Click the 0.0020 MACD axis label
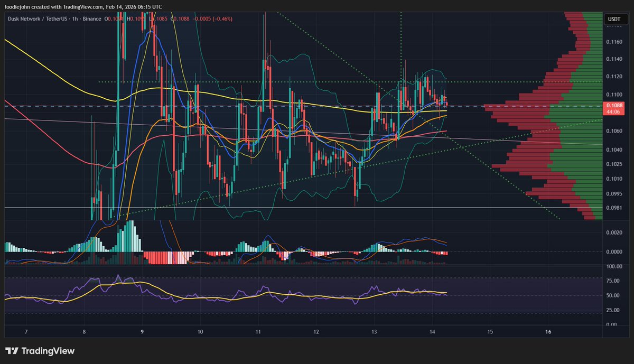 pyautogui.click(x=614, y=232)
